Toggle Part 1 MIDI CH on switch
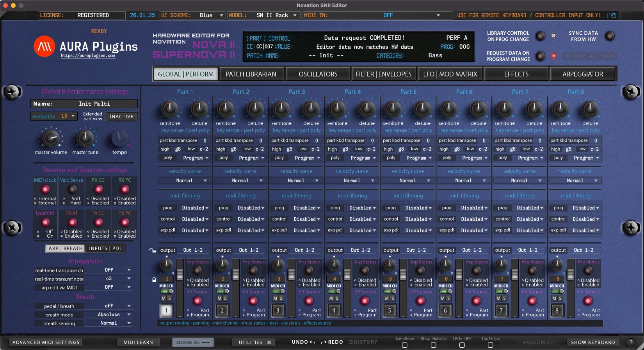 167,291
